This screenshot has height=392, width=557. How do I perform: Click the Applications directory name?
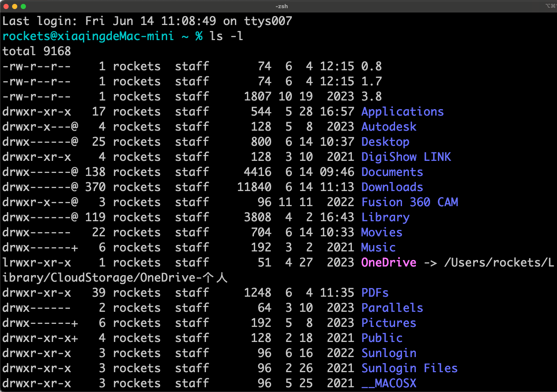click(x=402, y=111)
